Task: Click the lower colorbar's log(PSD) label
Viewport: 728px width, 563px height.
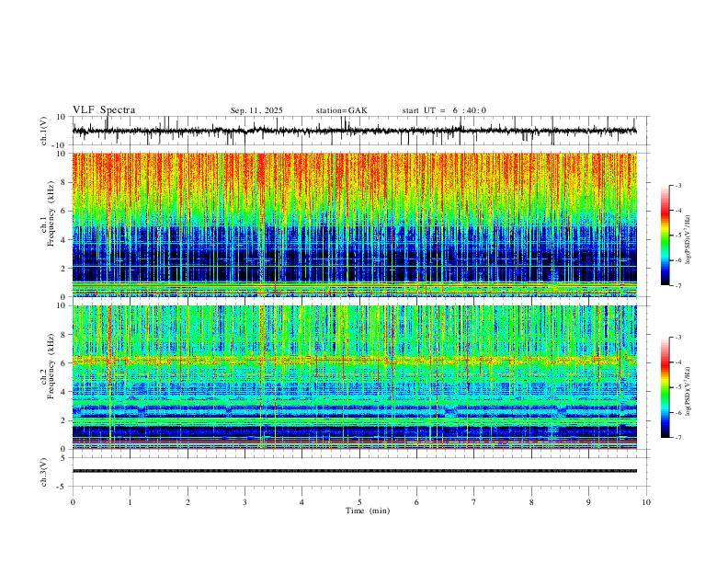Action: click(x=688, y=392)
